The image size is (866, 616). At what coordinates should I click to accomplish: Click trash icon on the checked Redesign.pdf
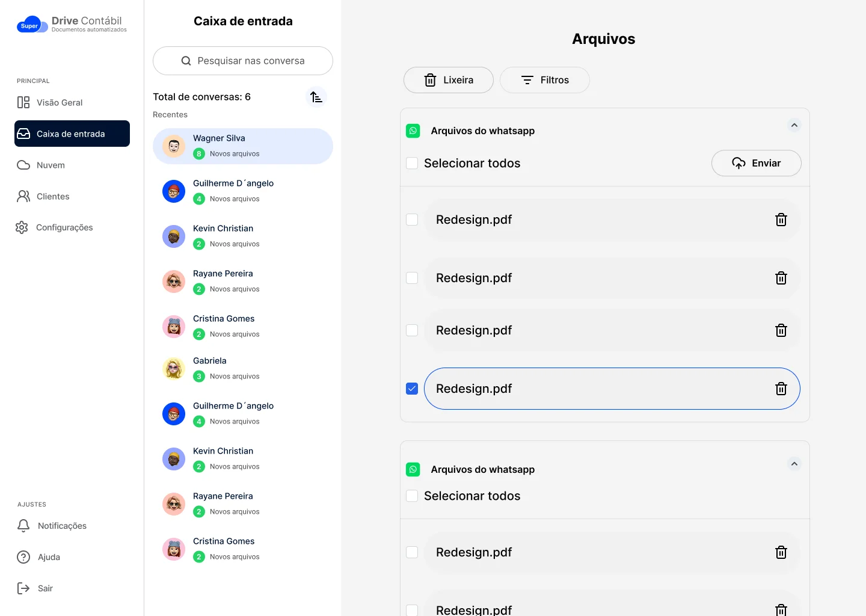pyautogui.click(x=781, y=389)
